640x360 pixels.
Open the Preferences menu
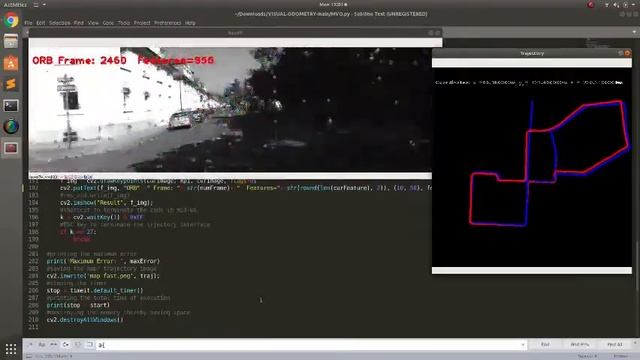[x=168, y=23]
